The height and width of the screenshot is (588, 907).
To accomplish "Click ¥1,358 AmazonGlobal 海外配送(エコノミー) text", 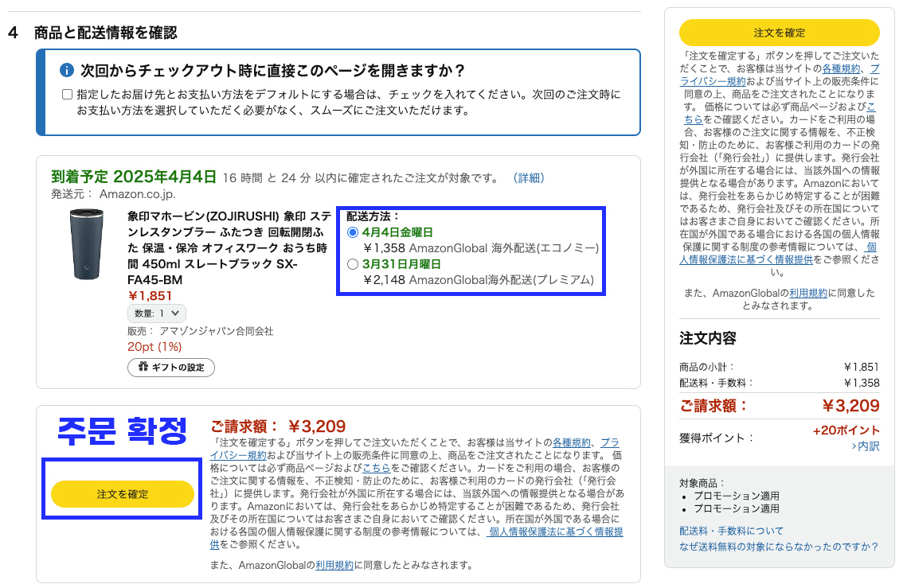I will (x=481, y=248).
